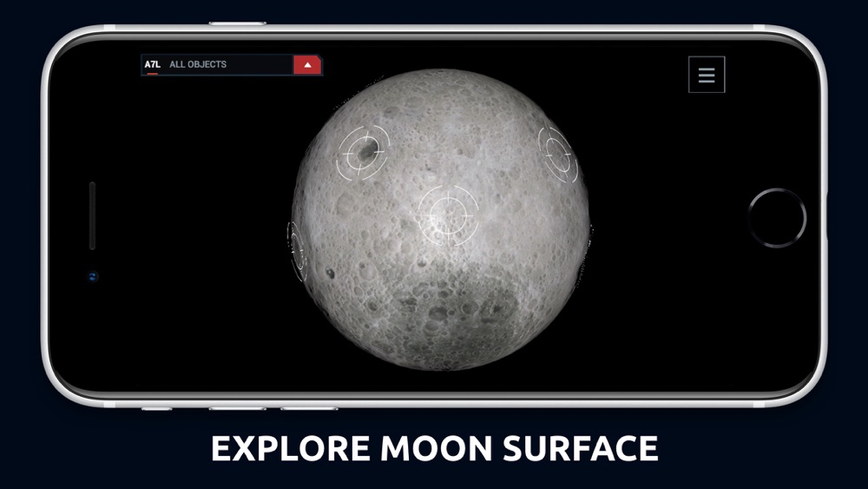This screenshot has width=868, height=489.
Task: Tap the crosshair target on dark crater
Action: (x=363, y=152)
